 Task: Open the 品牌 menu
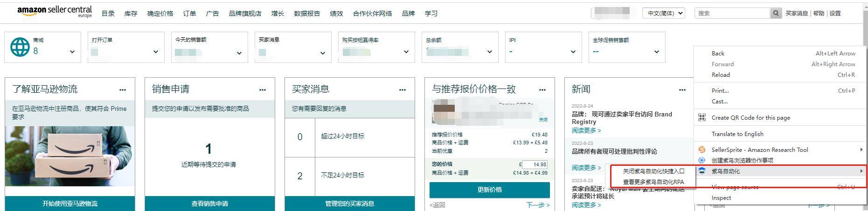[x=408, y=14]
